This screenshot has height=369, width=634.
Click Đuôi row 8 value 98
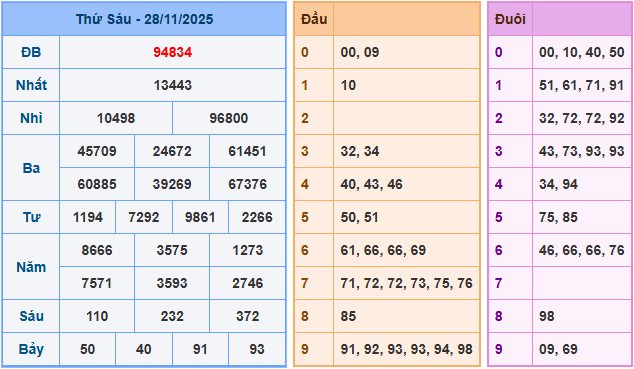(547, 316)
